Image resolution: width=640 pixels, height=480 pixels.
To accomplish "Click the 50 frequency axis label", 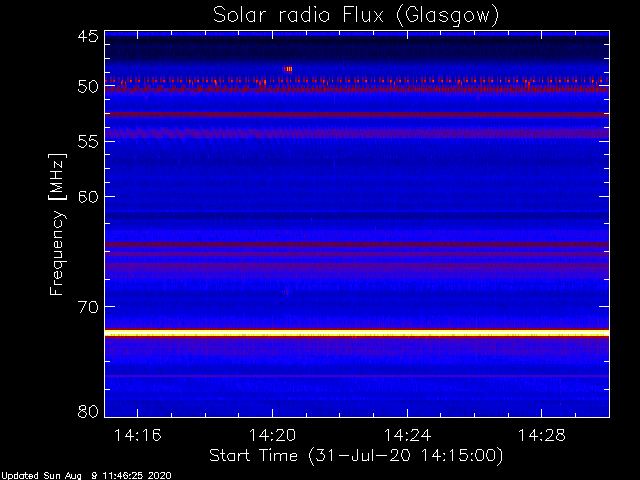I will 88,87.
